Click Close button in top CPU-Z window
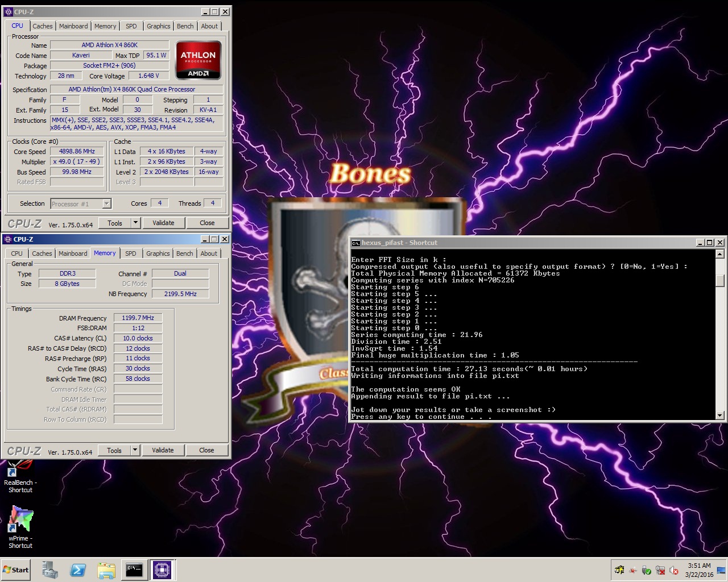 tap(207, 223)
